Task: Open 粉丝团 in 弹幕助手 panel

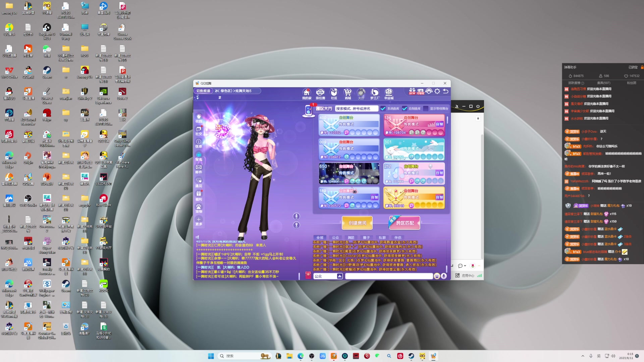Action: coord(632,83)
